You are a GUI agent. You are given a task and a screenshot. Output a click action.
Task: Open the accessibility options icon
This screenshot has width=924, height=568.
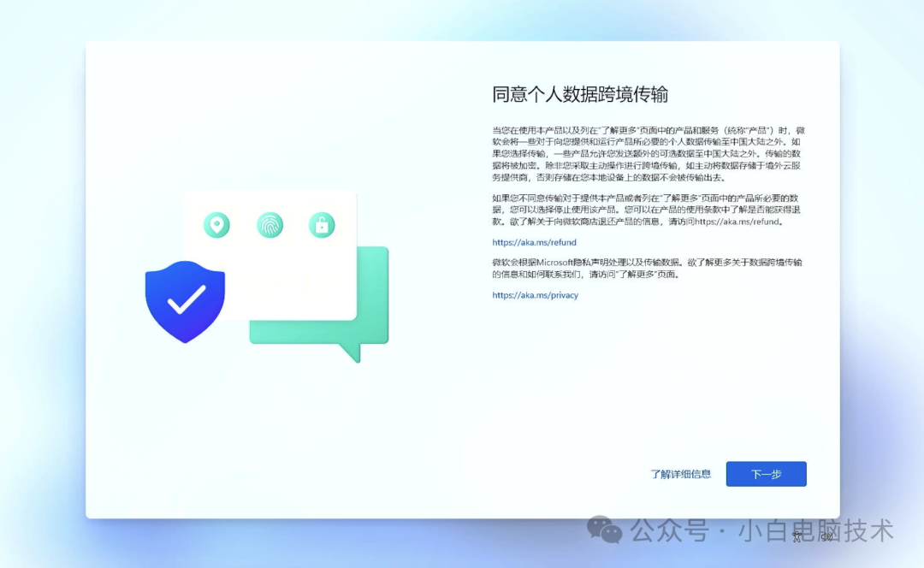[x=797, y=537]
